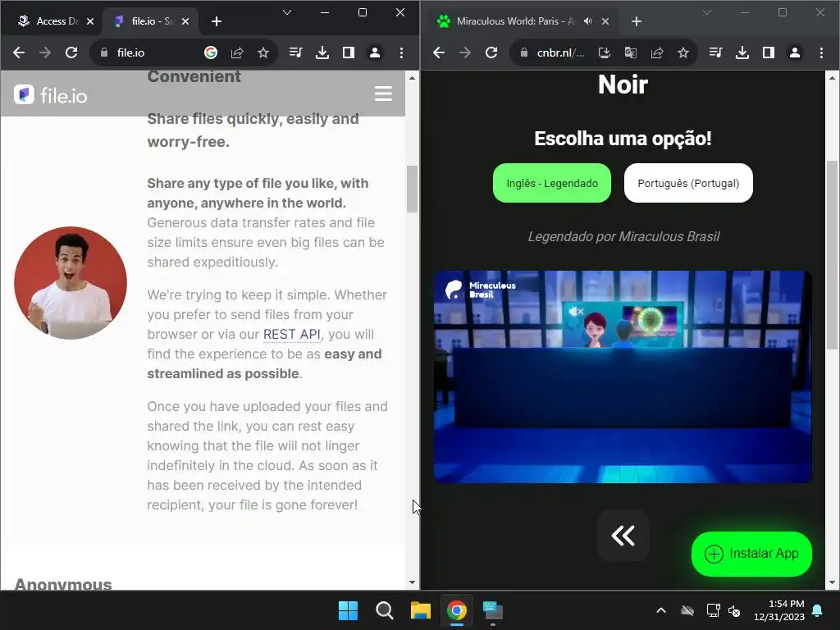
Task: Show hidden system tray icons
Action: click(x=661, y=610)
